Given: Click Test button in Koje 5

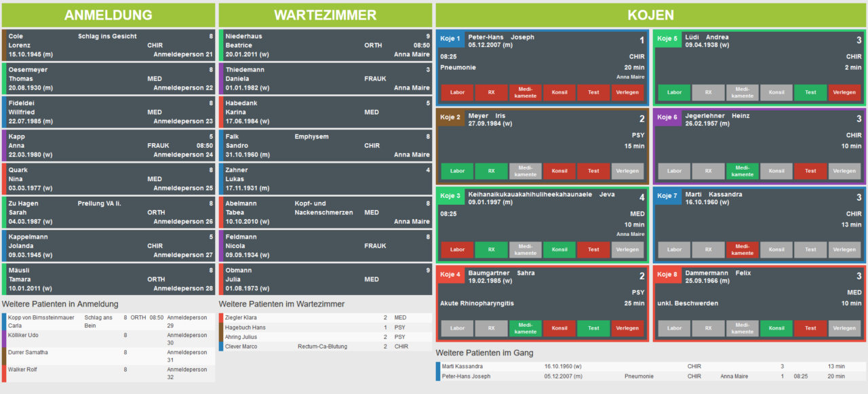Looking at the screenshot, I should [810, 93].
